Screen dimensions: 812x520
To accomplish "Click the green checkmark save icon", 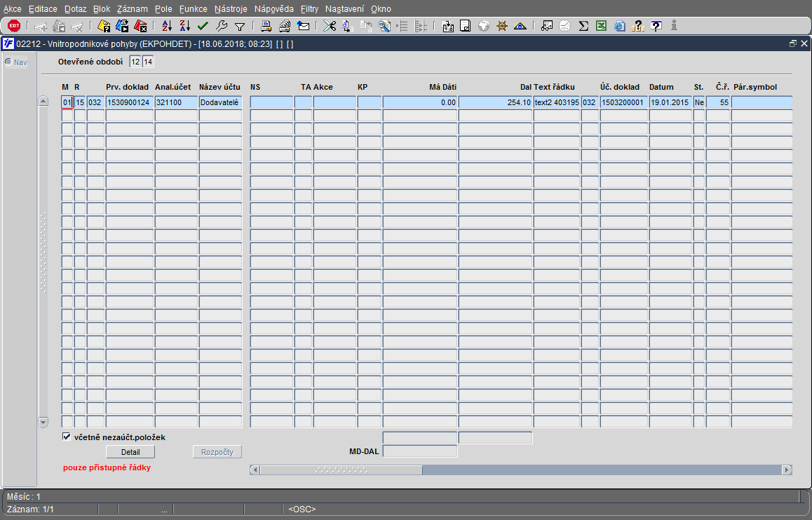I will tap(203, 25).
